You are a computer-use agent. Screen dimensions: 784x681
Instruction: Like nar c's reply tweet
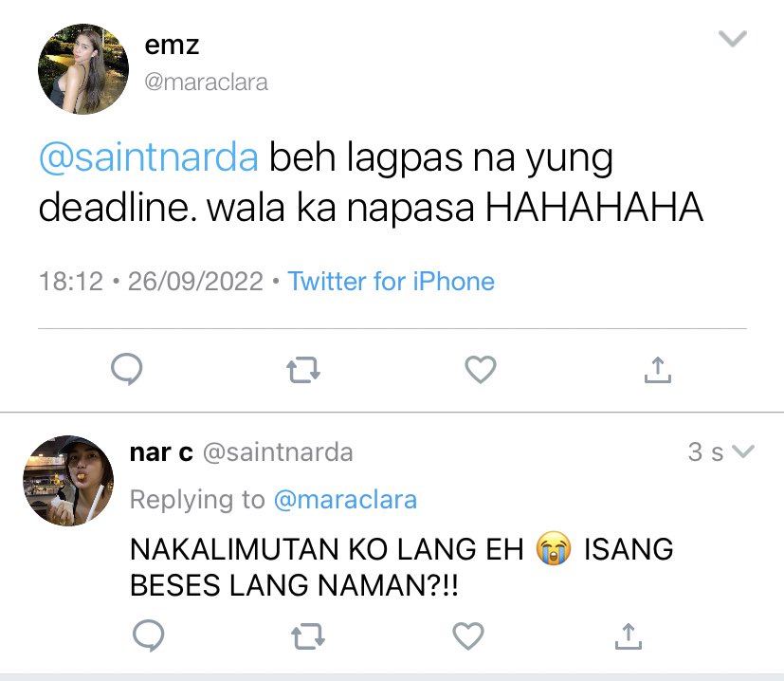click(x=468, y=635)
